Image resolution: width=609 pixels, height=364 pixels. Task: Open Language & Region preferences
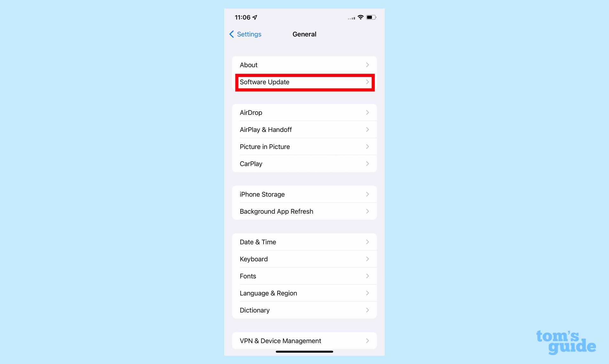[x=304, y=293]
